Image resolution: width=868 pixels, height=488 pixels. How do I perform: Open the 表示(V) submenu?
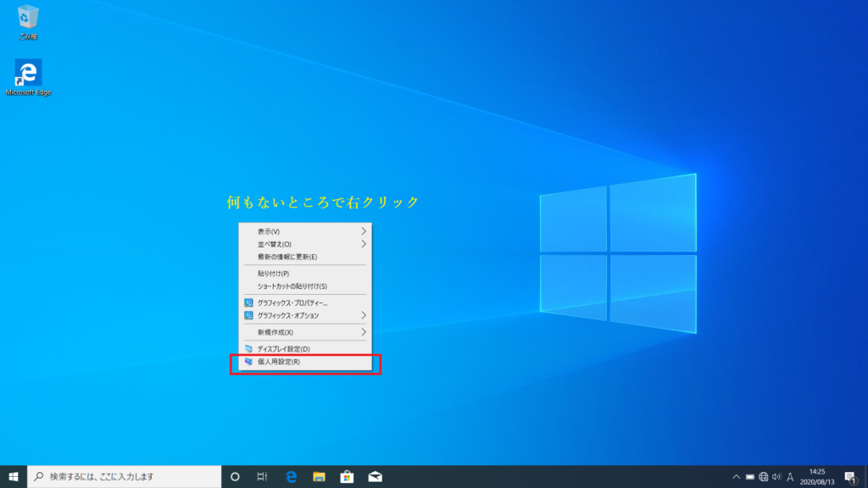point(305,231)
